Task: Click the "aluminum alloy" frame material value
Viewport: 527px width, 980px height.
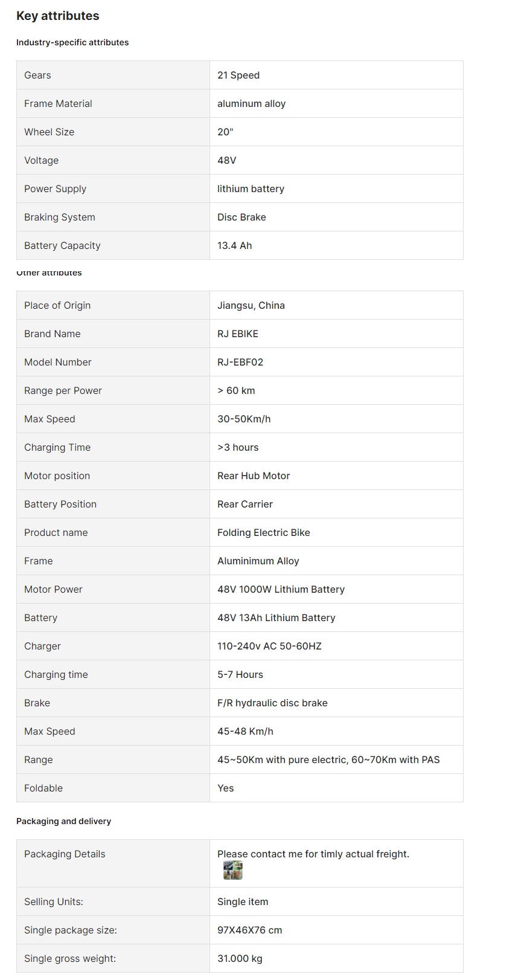Action: pos(251,104)
